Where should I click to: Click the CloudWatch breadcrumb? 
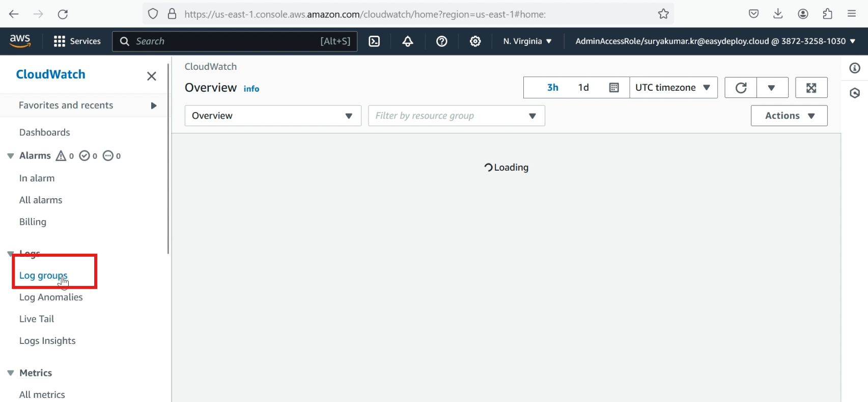point(211,67)
